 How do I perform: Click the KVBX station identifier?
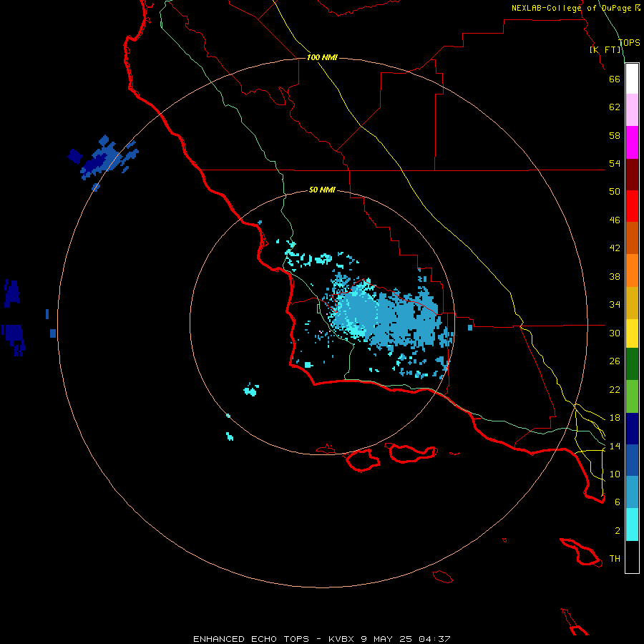(x=342, y=639)
